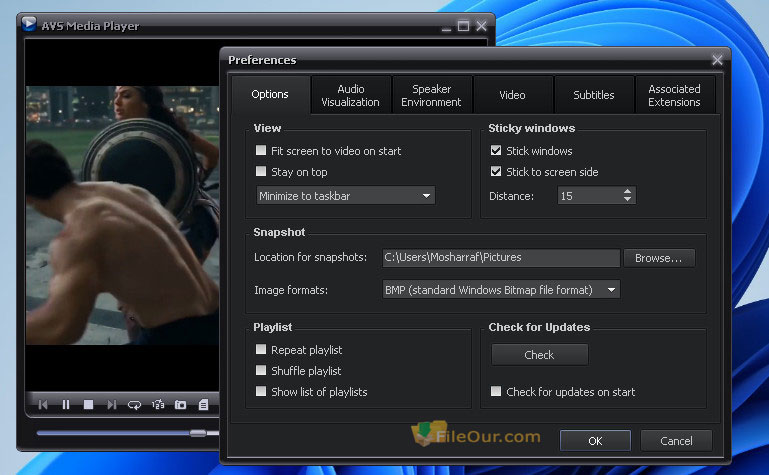
Task: Click the Check button for updates
Action: click(539, 354)
